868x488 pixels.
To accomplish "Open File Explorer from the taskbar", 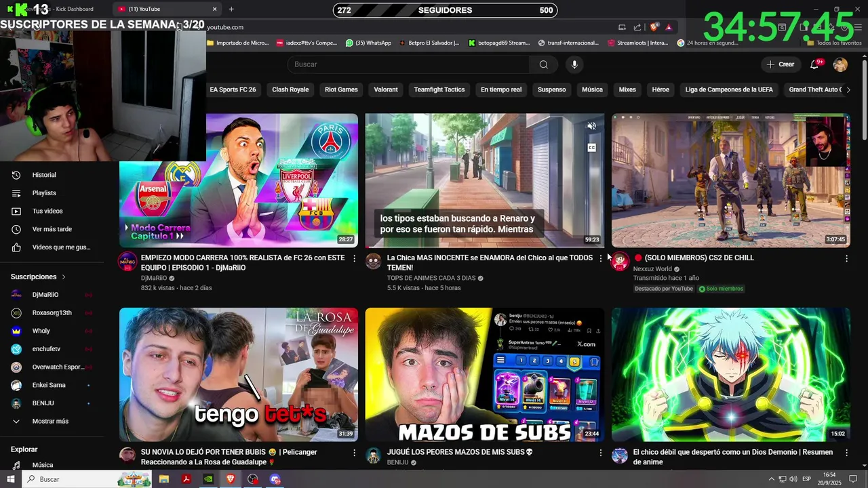I will point(164,479).
